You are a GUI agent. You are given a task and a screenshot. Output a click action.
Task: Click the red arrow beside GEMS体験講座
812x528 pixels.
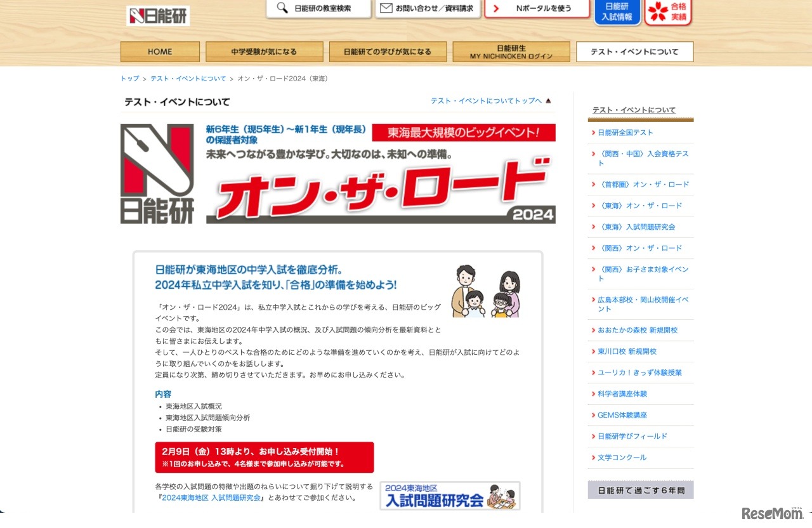click(x=593, y=415)
